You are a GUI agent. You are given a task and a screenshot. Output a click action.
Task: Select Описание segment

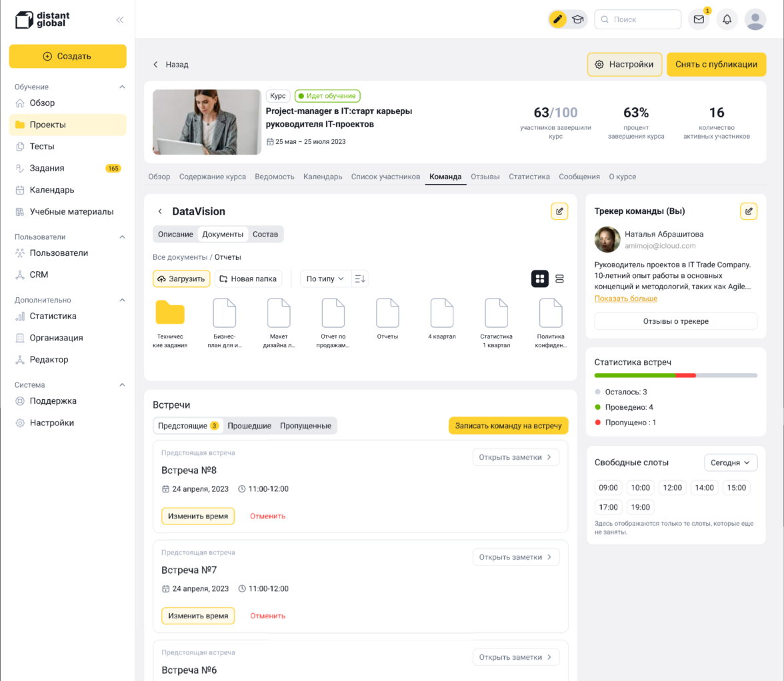(175, 235)
